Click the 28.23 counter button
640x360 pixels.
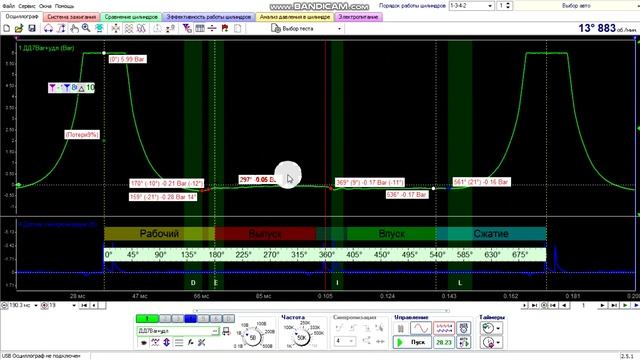click(444, 342)
